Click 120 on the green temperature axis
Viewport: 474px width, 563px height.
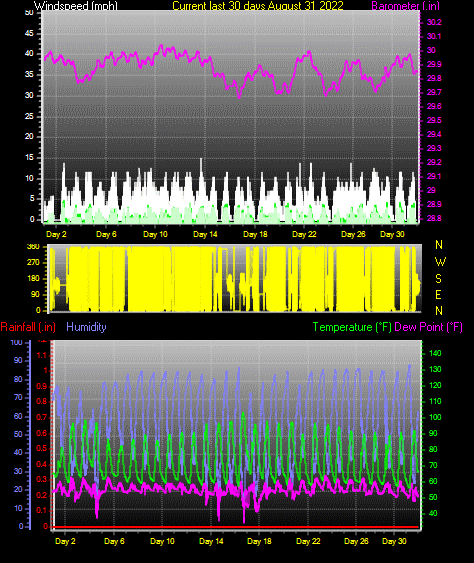click(x=435, y=385)
